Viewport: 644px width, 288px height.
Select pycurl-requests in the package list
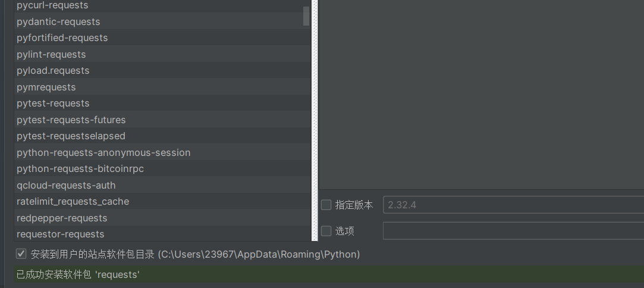click(162, 6)
